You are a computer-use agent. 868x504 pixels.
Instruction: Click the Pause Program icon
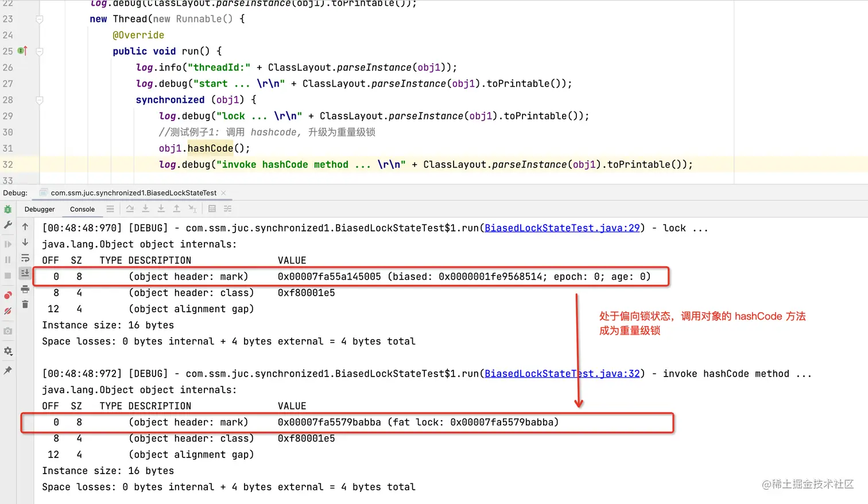coord(8,259)
